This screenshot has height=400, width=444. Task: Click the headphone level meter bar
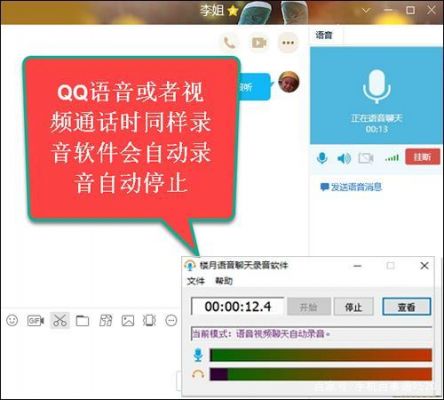[321, 374]
